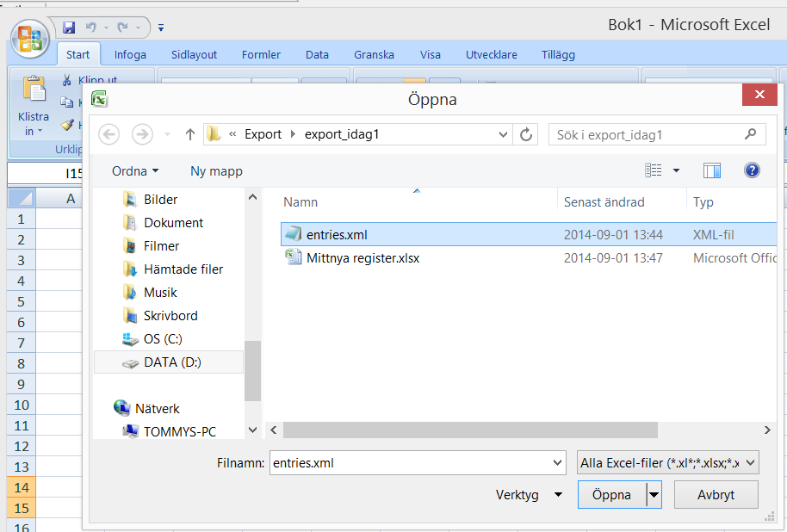Click the copy icon in clipboard group
This screenshot has width=787, height=532.
[67, 102]
